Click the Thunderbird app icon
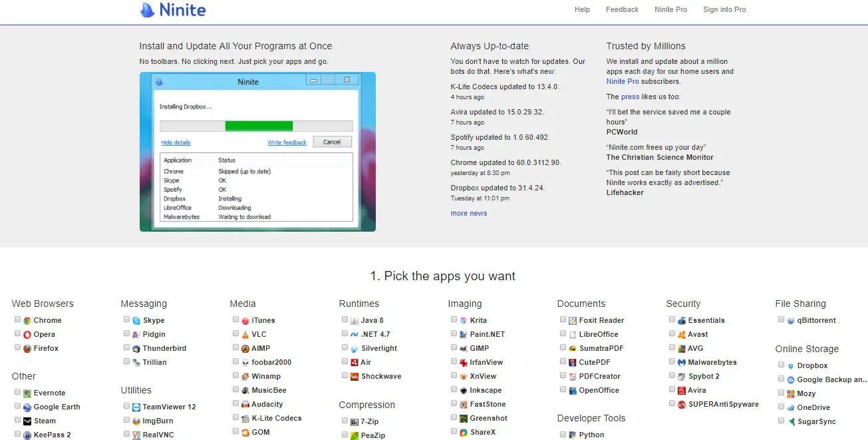This screenshot has width=868, height=440. (136, 349)
